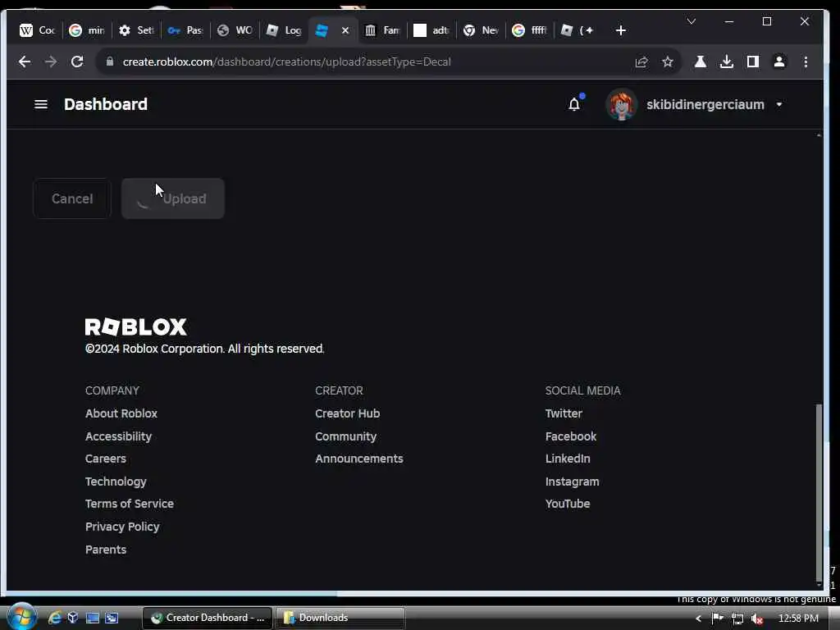Switch to the WO tab

234,30
